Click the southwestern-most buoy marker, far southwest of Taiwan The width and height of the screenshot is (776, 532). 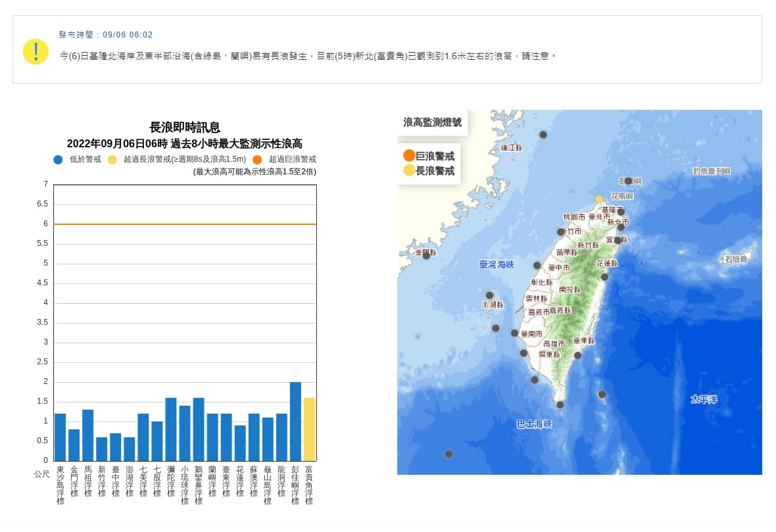[449, 454]
